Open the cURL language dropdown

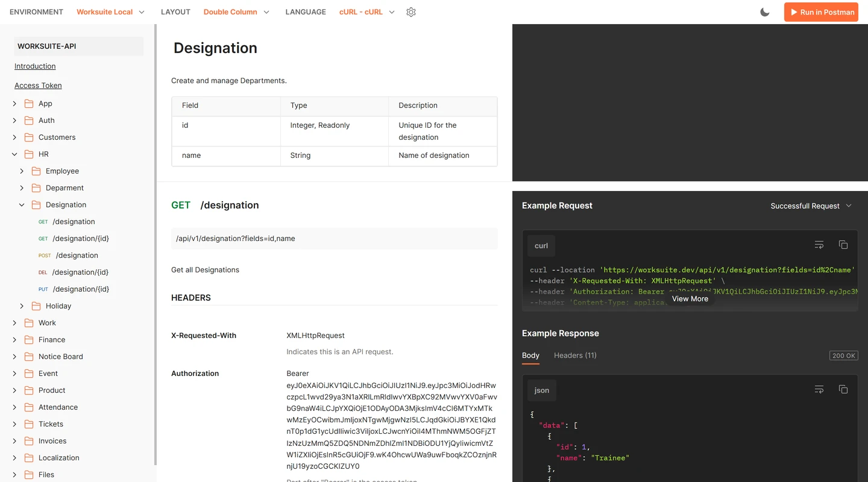pos(367,12)
